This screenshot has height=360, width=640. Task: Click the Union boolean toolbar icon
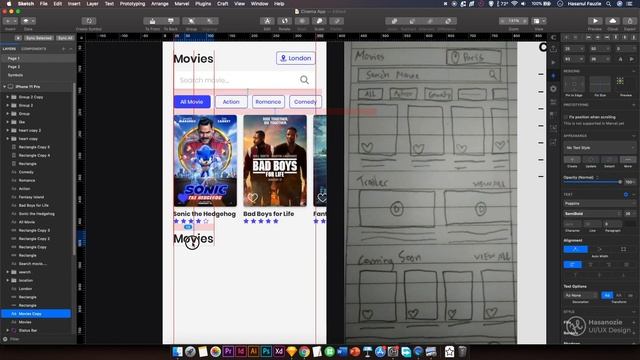(394, 21)
